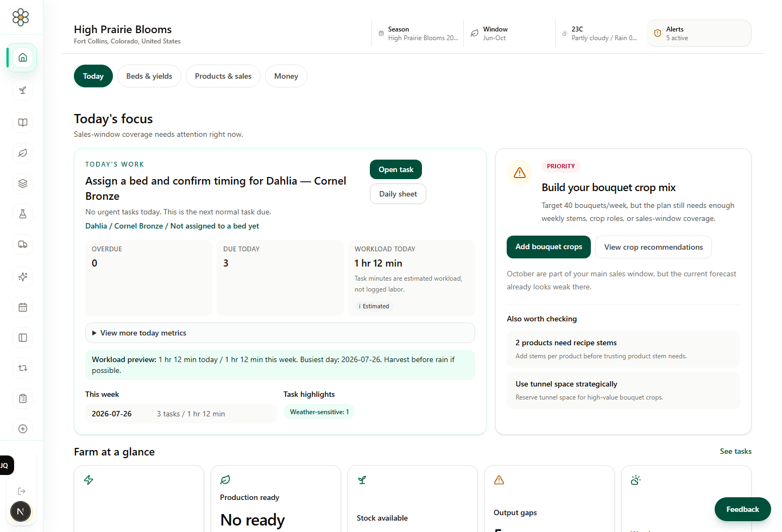782x532 pixels.
Task: Open the flask sidebar icon
Action: click(x=23, y=214)
